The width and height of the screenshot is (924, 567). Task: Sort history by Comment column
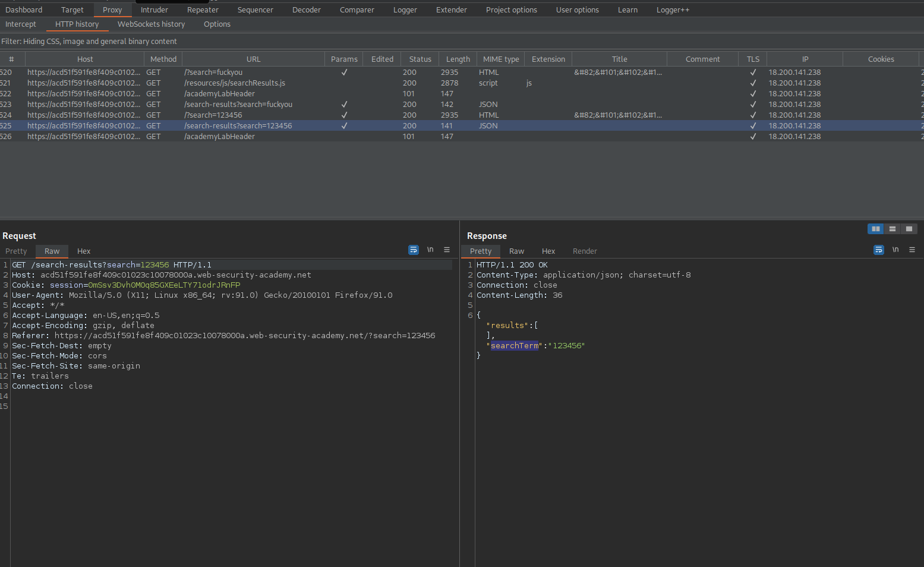[703, 59]
